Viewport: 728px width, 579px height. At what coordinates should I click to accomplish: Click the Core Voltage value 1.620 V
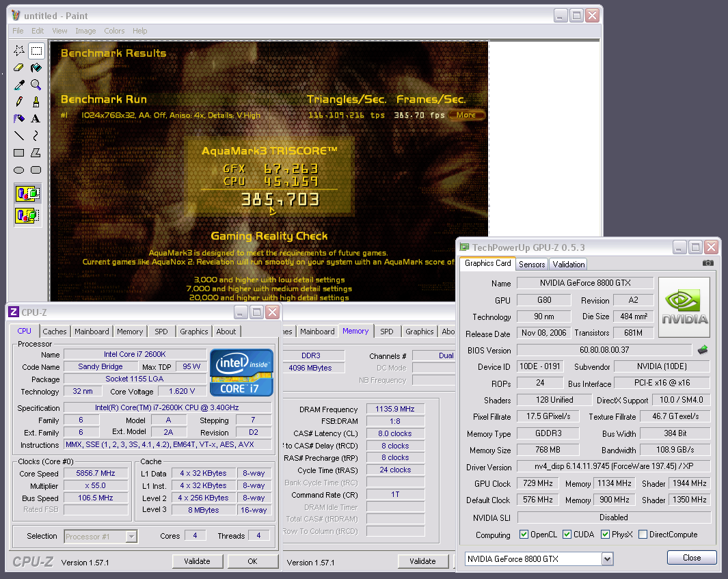182,392
